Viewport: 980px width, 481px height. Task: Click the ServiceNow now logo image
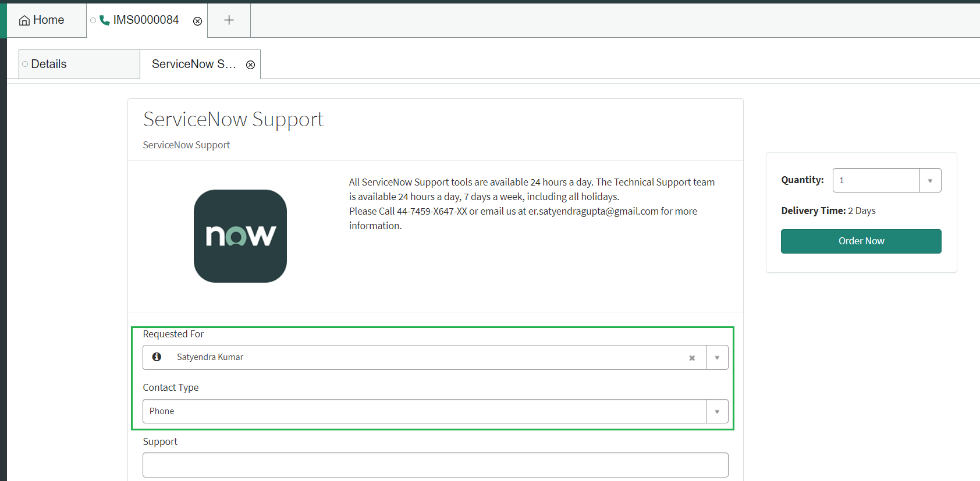pyautogui.click(x=240, y=236)
